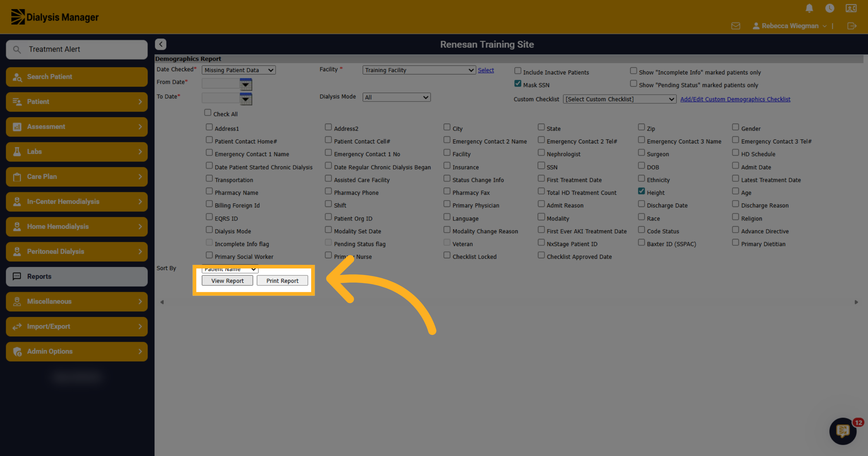Open the clock history icon
868x456 pixels.
click(830, 8)
